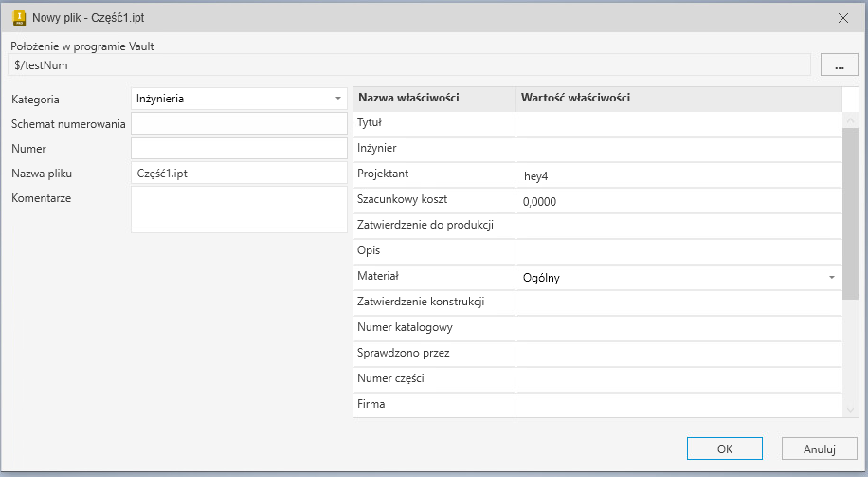This screenshot has height=477, width=868.
Task: Expand the Materiał dropdown arrow
Action: pos(831,277)
